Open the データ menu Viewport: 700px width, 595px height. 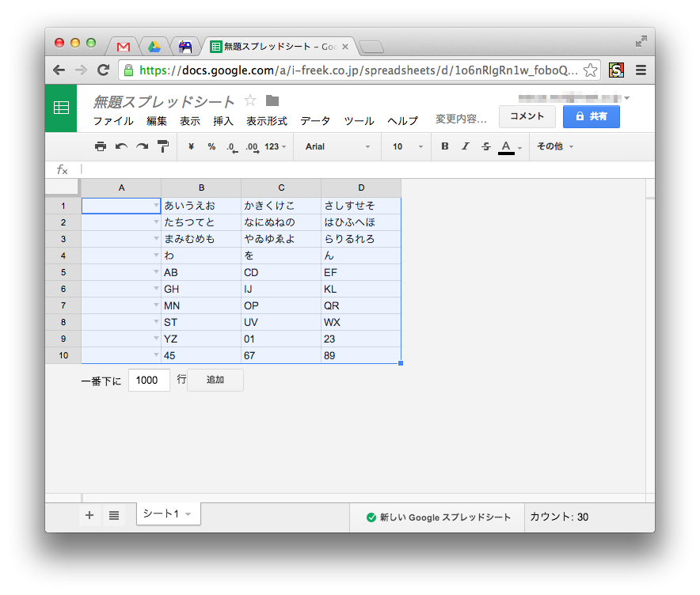314,120
